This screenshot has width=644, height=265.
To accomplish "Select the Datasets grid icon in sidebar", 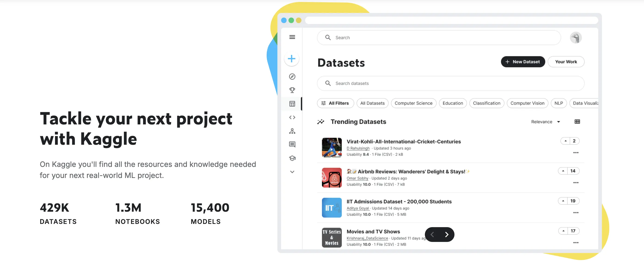I will coord(292,104).
